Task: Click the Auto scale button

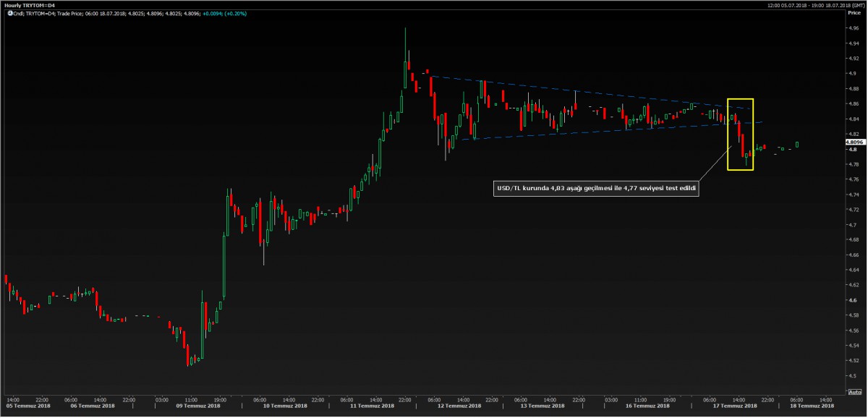Action: (x=854, y=393)
